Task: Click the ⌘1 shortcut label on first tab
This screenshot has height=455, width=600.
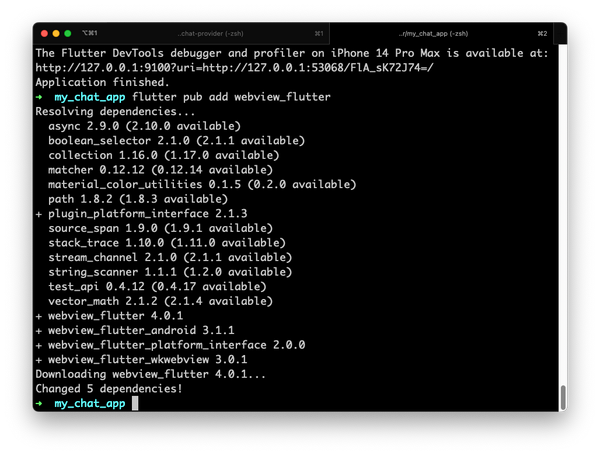Action: [319, 34]
